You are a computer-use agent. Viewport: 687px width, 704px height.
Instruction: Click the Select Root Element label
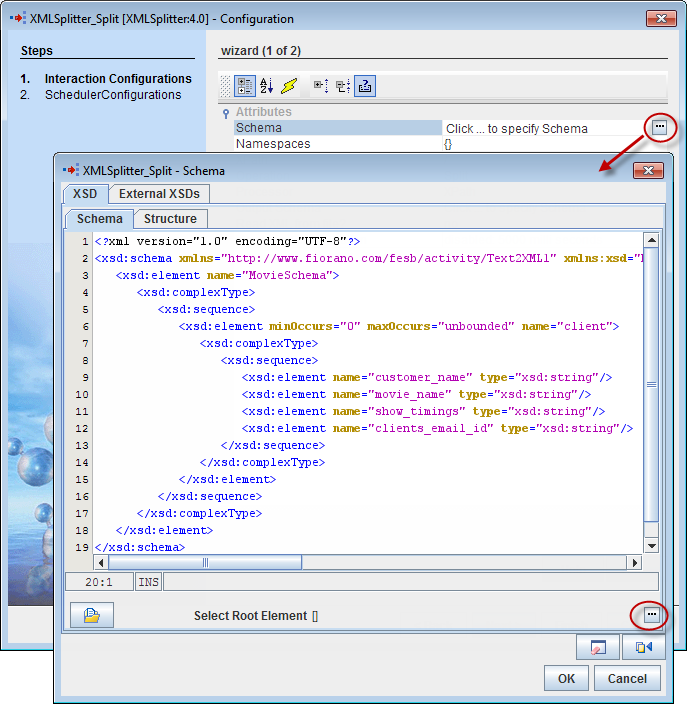(x=250, y=616)
